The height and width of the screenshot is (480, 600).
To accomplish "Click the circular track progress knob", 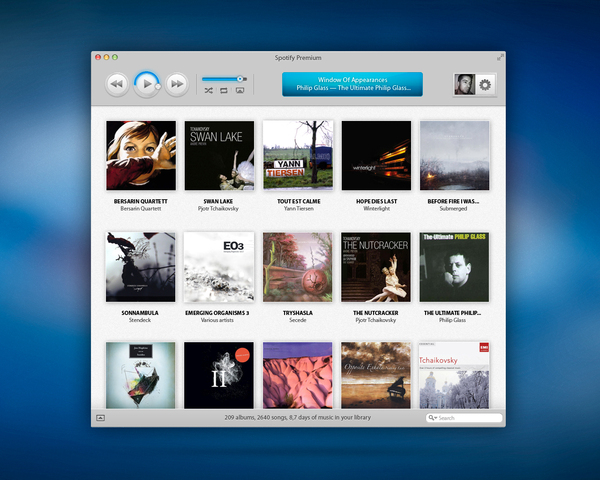I will tap(158, 87).
